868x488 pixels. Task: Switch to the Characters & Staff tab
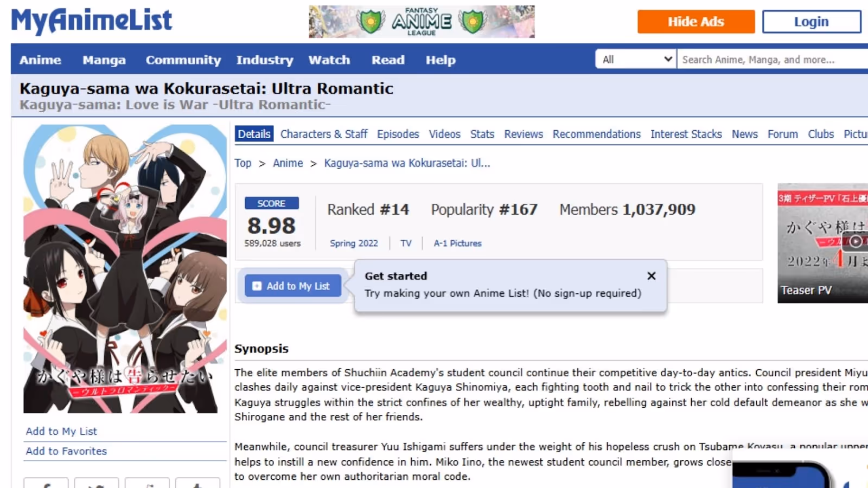pos(324,134)
